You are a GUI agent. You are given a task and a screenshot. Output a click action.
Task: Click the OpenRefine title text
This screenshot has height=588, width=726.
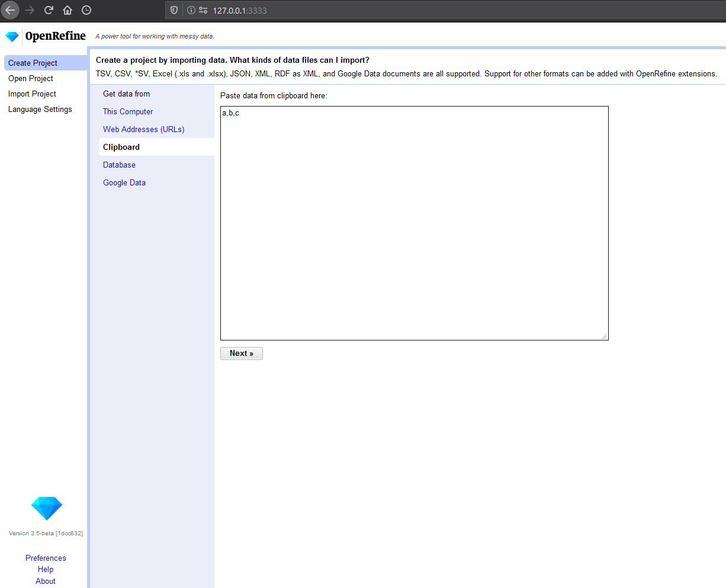click(x=56, y=36)
